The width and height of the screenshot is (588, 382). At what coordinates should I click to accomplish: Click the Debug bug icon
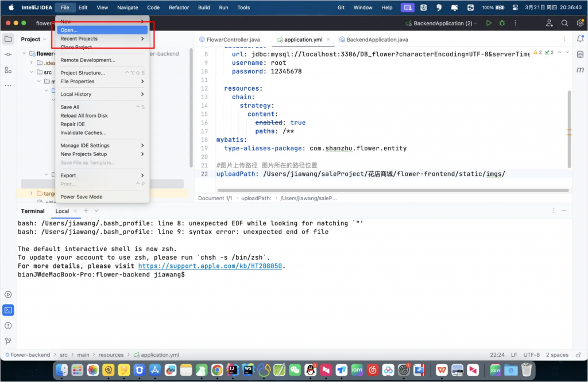(x=503, y=24)
